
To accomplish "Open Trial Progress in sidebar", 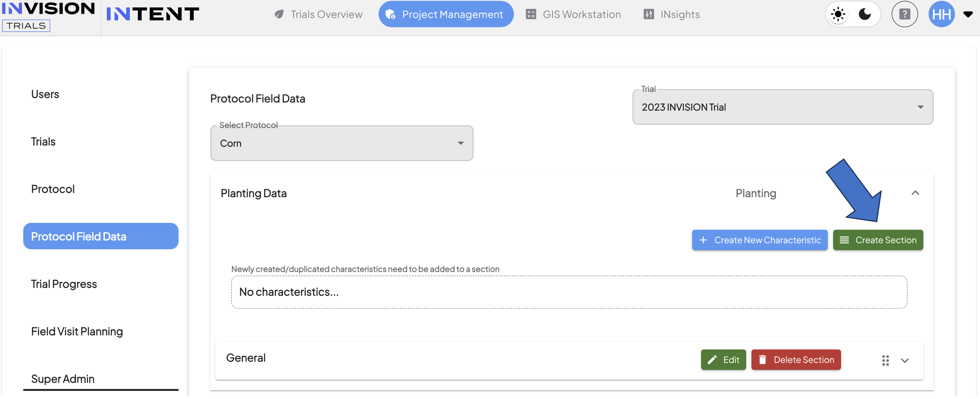I will 64,284.
